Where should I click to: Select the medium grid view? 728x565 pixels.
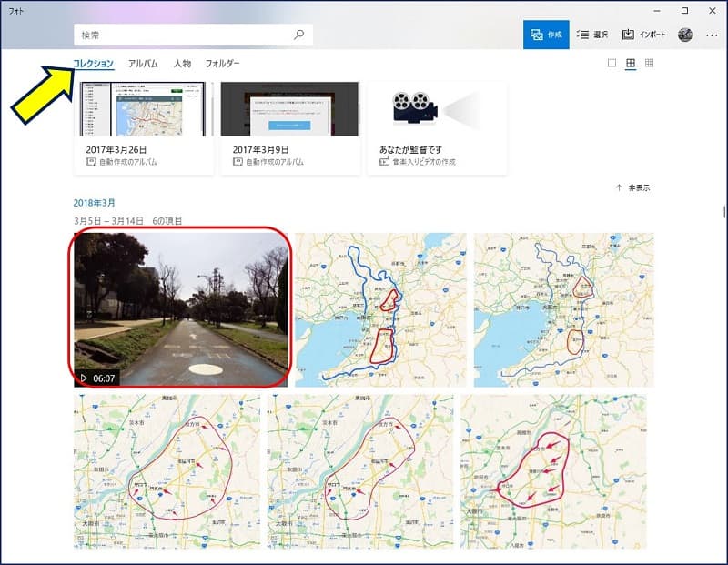coord(630,64)
